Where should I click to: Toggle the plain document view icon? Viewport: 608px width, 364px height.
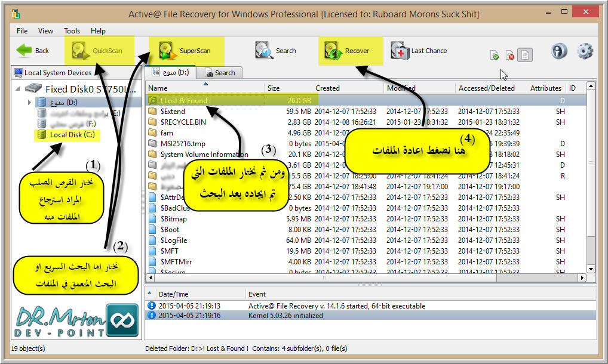[x=525, y=55]
